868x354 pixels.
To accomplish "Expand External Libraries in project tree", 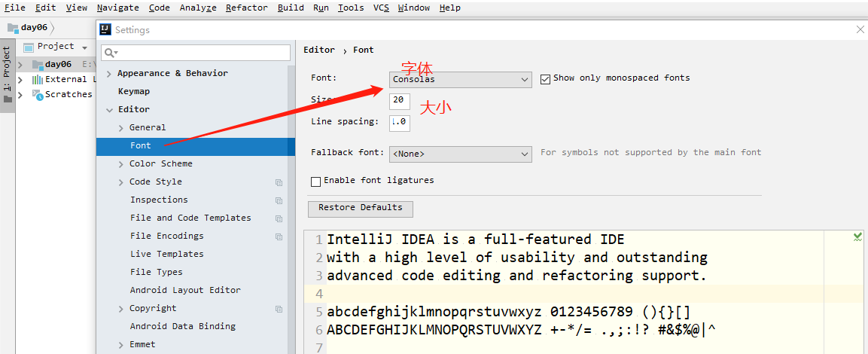I will (20, 80).
